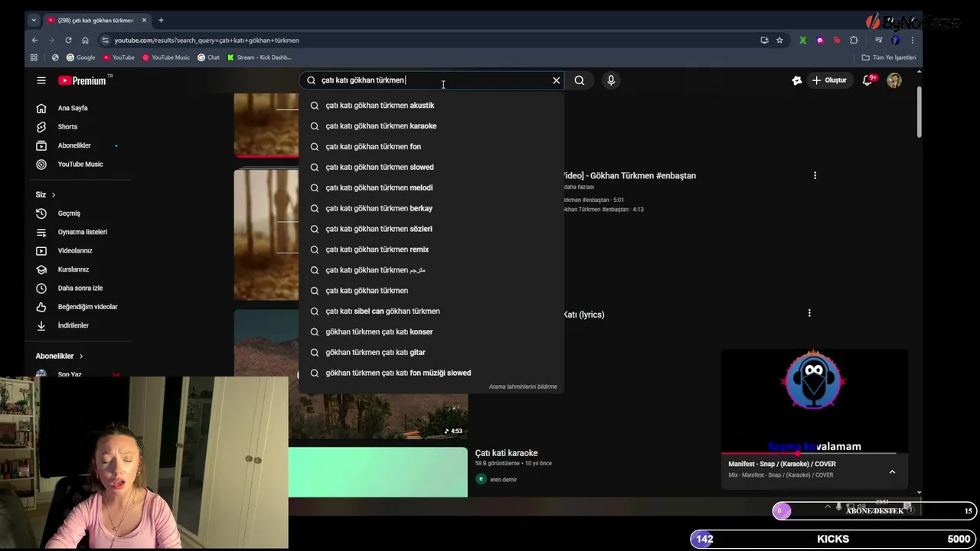Screen dimensions: 980x551
Task: Select suggestion gökhan türkmen çatı katı konser
Action: click(x=431, y=332)
